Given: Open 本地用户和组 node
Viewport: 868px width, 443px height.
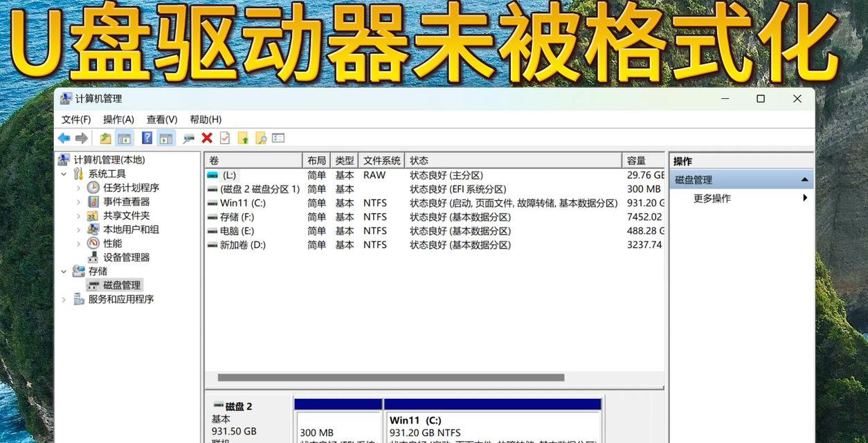Looking at the screenshot, I should pos(131,229).
